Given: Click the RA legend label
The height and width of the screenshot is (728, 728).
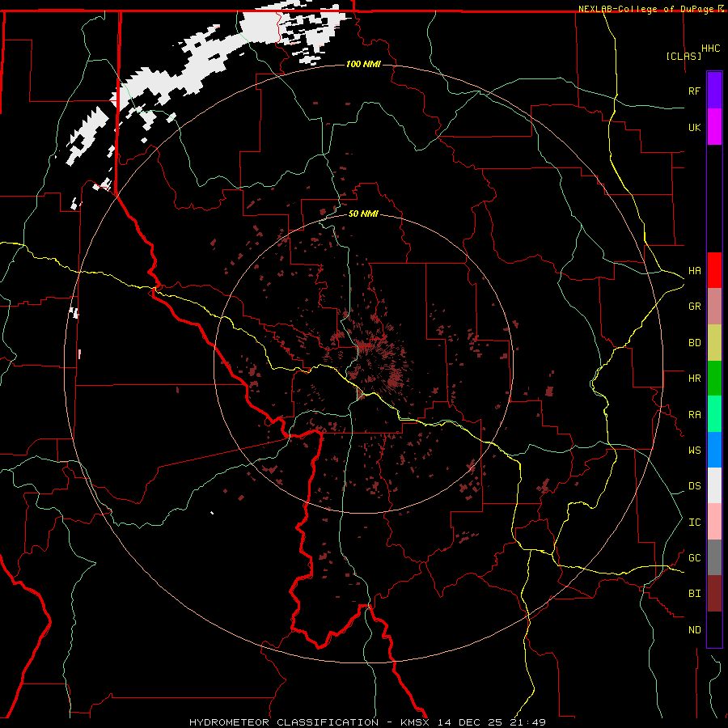Looking at the screenshot, I should pyautogui.click(x=694, y=414).
